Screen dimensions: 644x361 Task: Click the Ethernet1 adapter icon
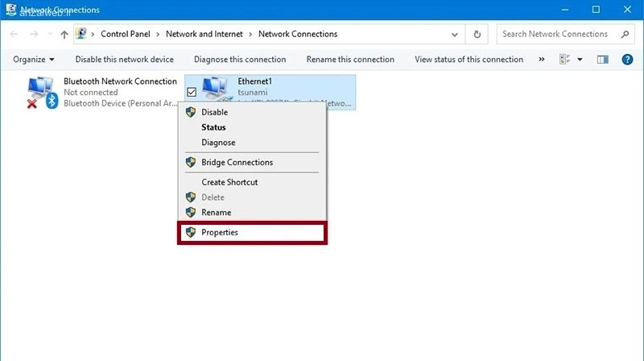[x=216, y=89]
